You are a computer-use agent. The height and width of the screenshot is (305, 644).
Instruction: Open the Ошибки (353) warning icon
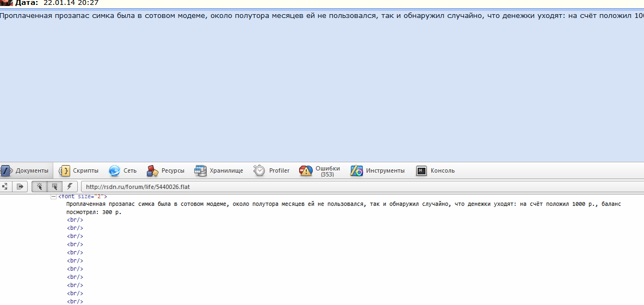(306, 171)
